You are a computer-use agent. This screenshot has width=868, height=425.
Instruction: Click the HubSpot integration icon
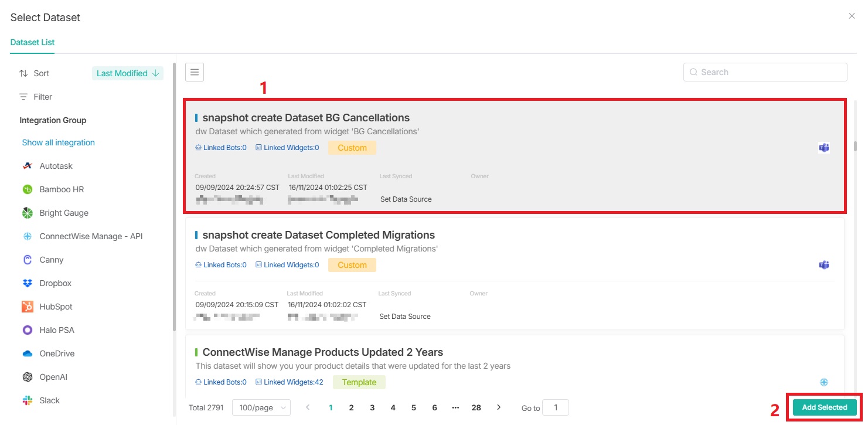[x=27, y=307]
